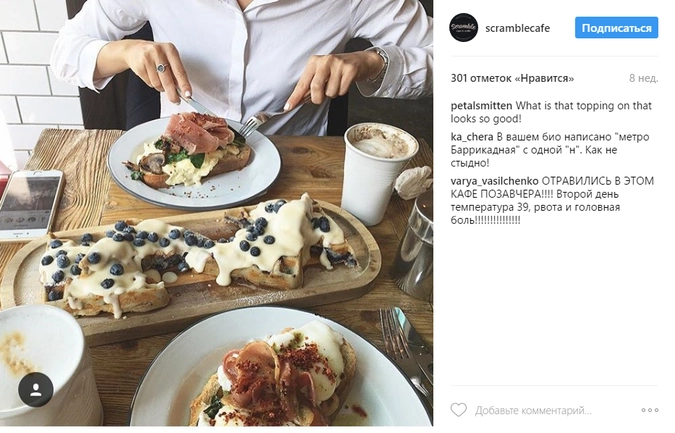Click the bottom plate with bacon toast

[282, 368]
